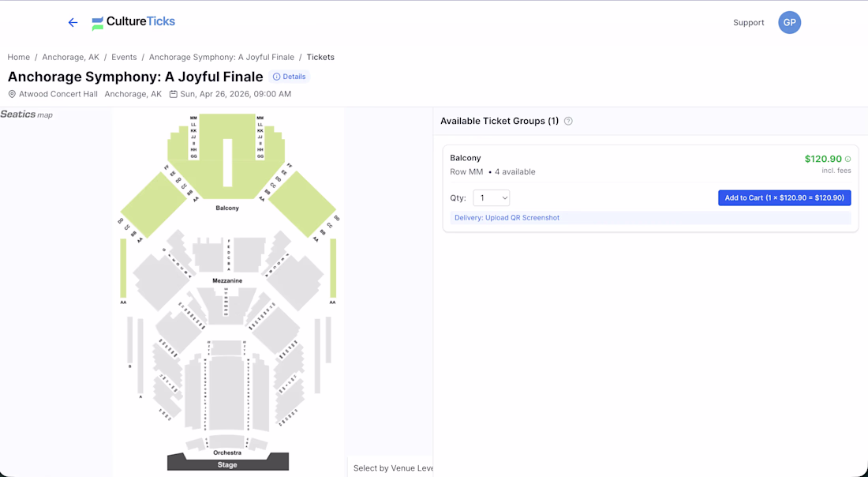Screen dimensions: 868x477
Task: Open the Qty dropdown
Action: (492, 198)
